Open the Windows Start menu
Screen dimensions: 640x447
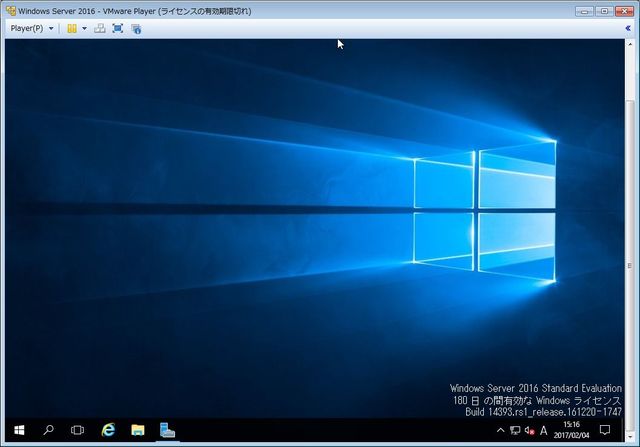point(19,430)
